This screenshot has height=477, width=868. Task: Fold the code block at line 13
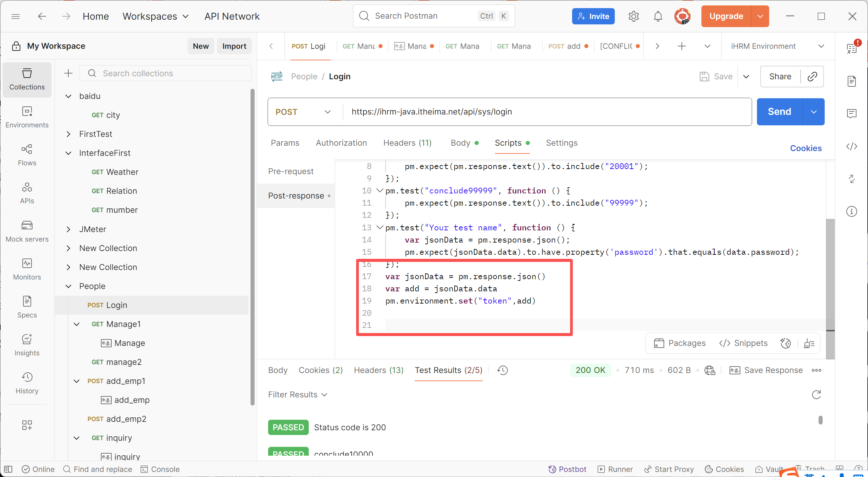380,228
